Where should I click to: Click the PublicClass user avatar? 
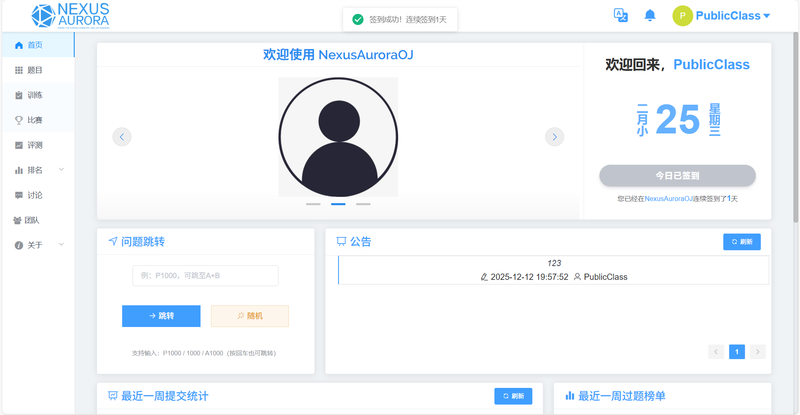coord(682,16)
